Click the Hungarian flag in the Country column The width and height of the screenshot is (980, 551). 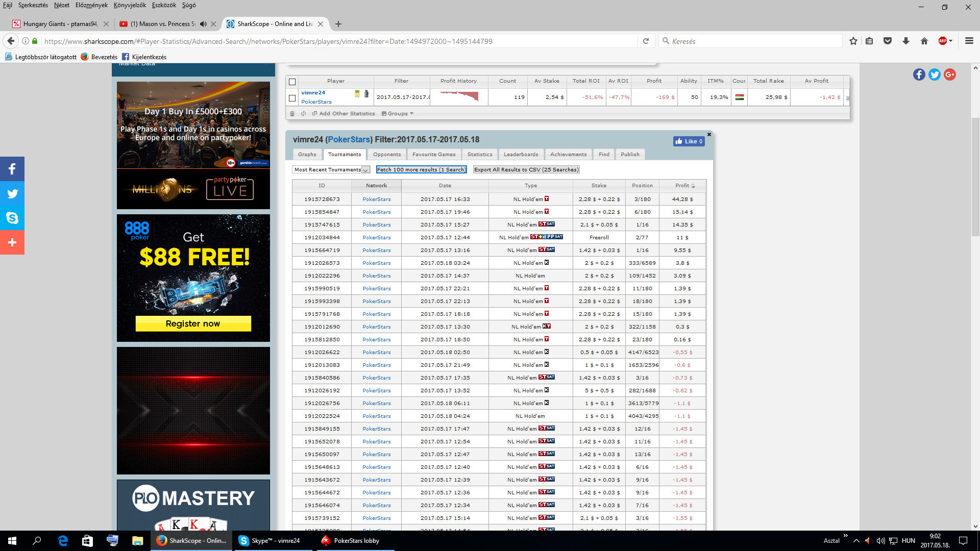(739, 97)
